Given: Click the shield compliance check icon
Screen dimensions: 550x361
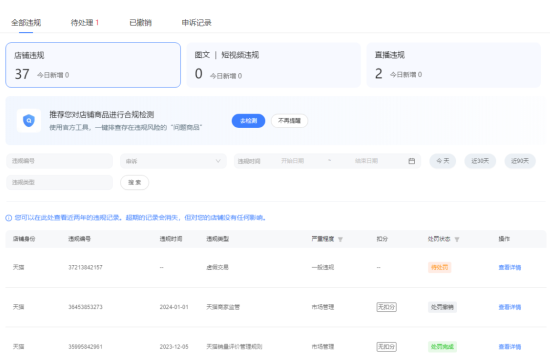Looking at the screenshot, I should (x=29, y=121).
